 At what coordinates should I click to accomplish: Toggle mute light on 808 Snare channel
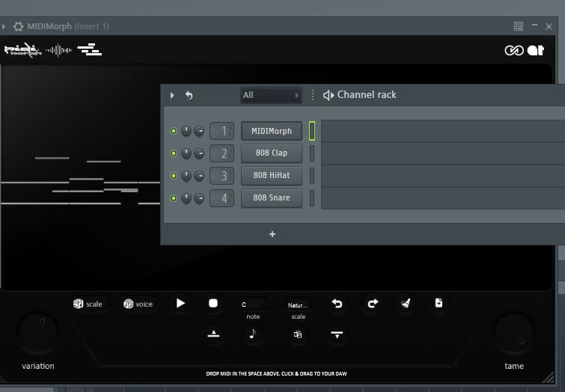coord(174,198)
